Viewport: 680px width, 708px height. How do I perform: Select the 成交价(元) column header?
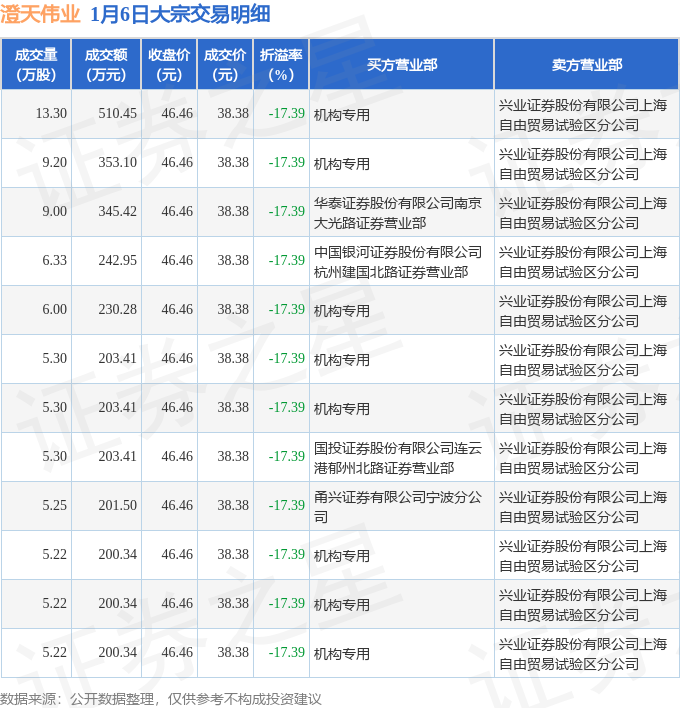tap(225, 65)
